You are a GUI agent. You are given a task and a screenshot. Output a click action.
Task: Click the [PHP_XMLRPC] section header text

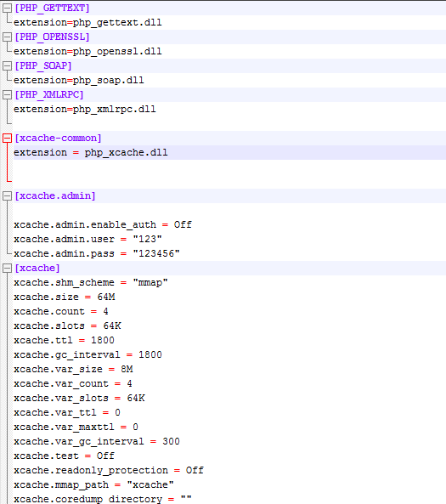pos(49,95)
